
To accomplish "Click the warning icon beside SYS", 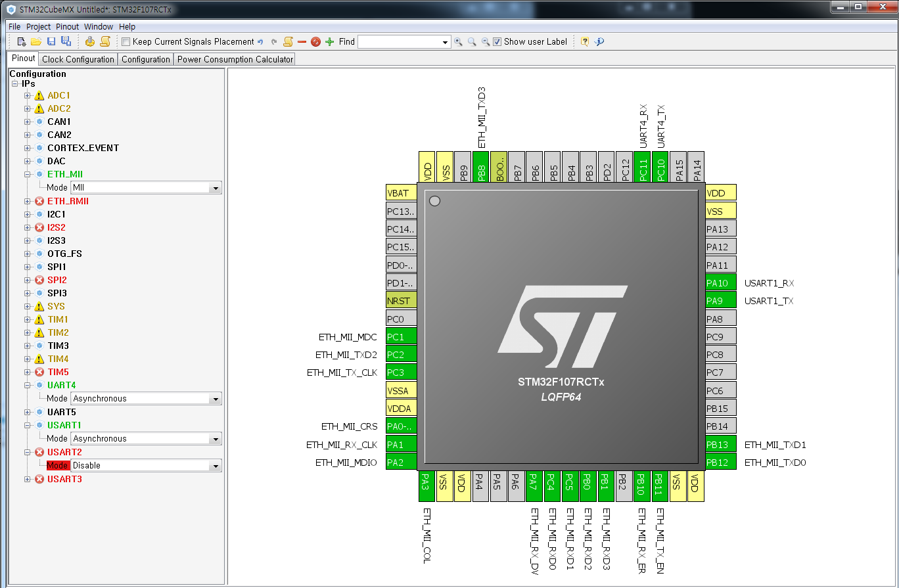I will point(39,306).
